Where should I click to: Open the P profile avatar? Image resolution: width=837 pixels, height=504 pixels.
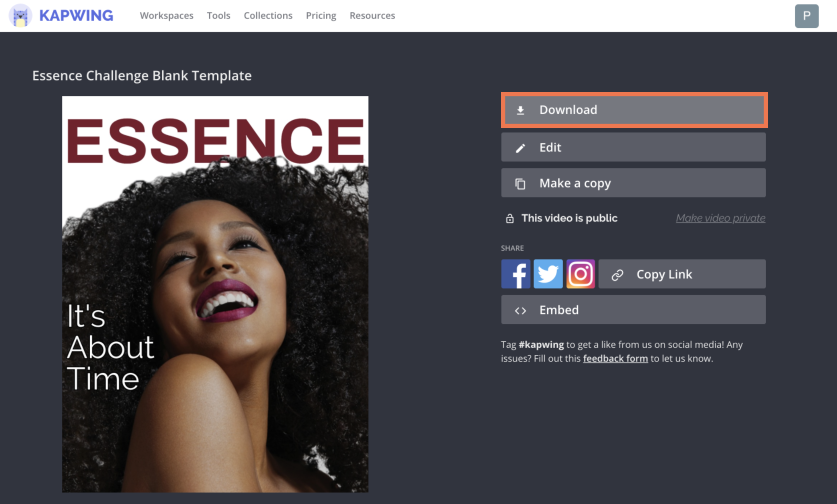(x=807, y=16)
